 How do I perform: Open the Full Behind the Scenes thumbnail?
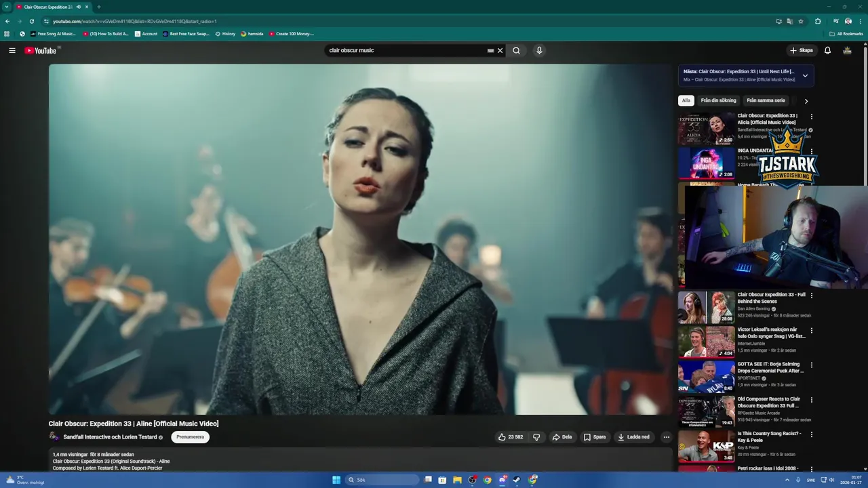707,308
